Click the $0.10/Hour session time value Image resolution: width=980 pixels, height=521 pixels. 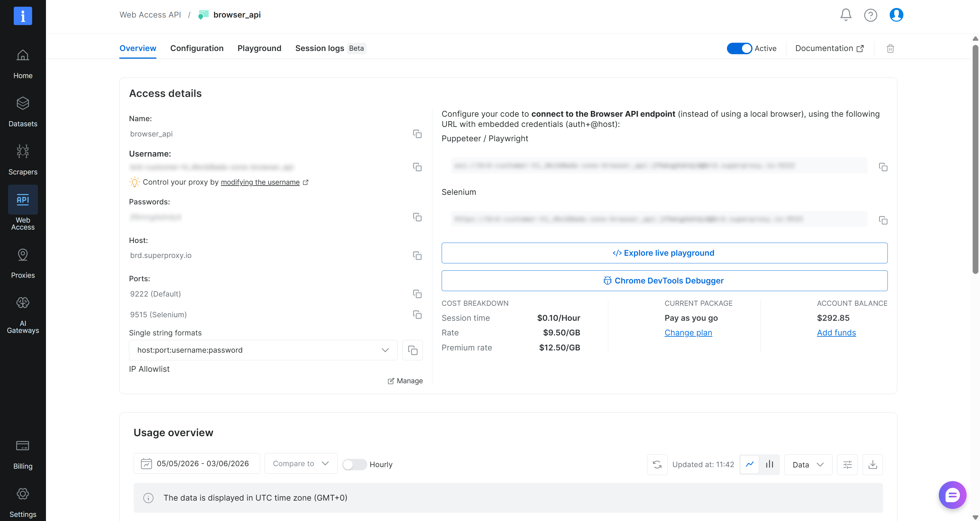pos(558,318)
